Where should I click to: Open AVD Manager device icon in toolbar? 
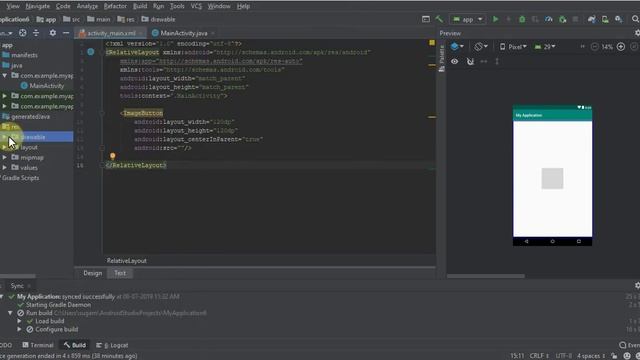(x=605, y=19)
